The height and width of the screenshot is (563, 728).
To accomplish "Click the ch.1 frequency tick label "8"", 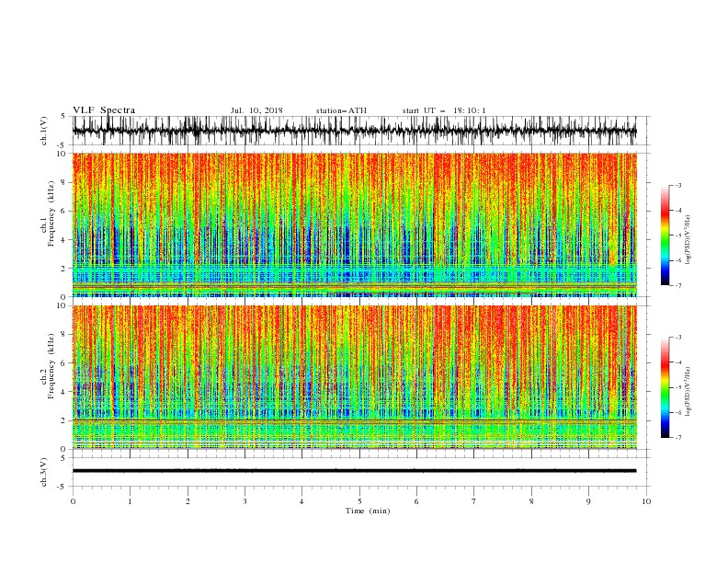I will click(x=65, y=182).
